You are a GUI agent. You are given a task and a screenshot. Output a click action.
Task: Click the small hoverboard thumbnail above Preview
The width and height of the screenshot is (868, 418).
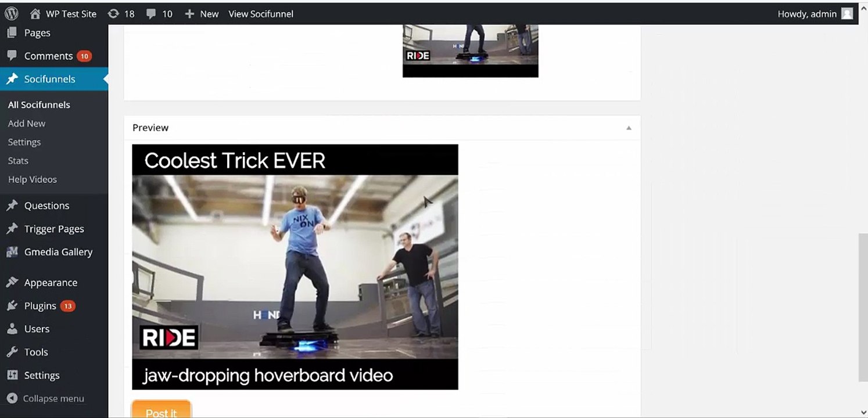(471, 51)
